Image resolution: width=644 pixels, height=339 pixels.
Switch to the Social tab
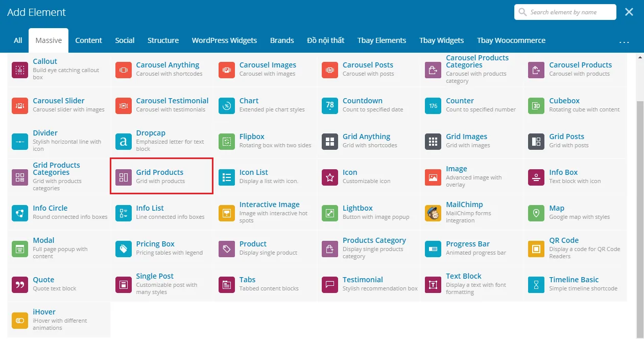tap(125, 40)
